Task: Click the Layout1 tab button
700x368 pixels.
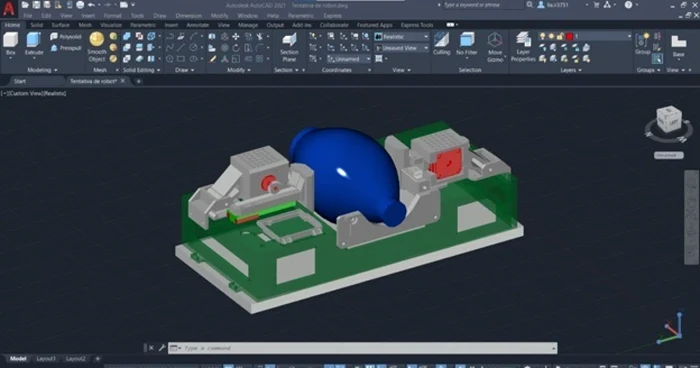Action: coord(46,359)
